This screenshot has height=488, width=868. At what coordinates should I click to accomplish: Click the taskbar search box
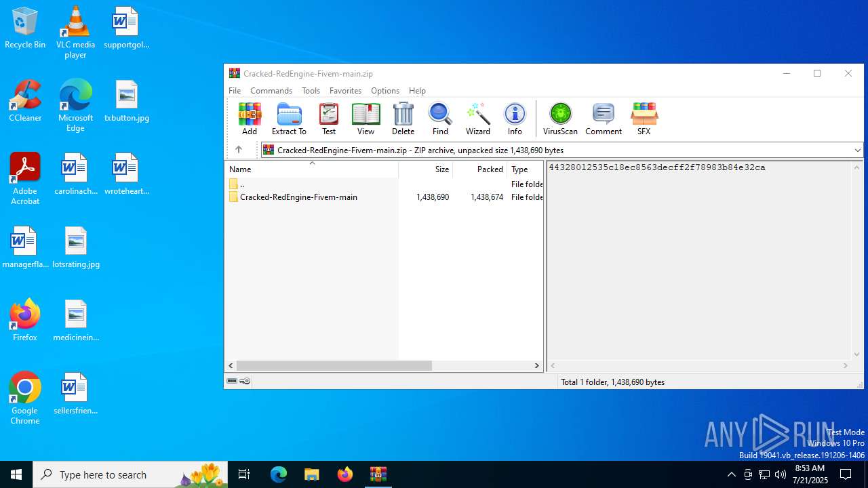pos(130,474)
